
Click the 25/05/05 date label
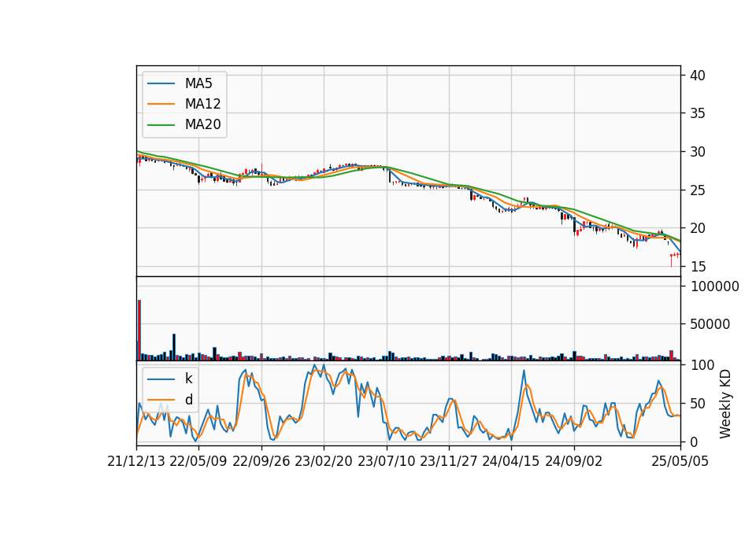coord(680,461)
